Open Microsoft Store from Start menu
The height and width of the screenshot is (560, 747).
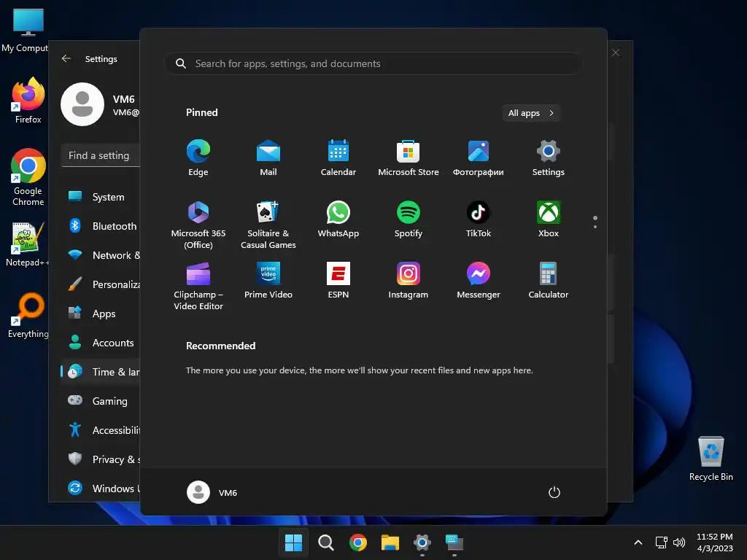click(x=409, y=158)
